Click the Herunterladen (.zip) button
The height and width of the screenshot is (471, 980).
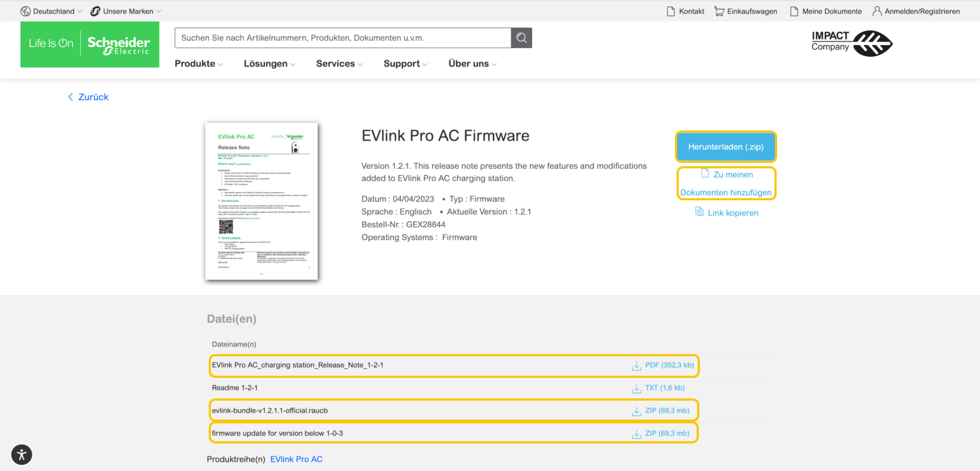[726, 147]
